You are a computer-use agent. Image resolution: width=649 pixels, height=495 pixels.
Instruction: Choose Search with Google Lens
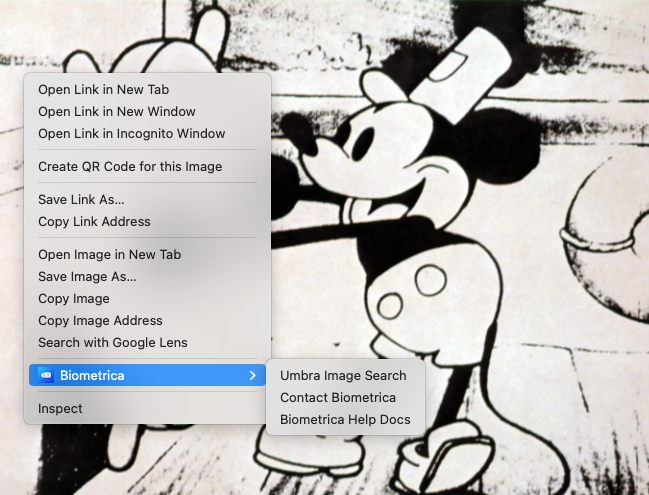(147, 342)
